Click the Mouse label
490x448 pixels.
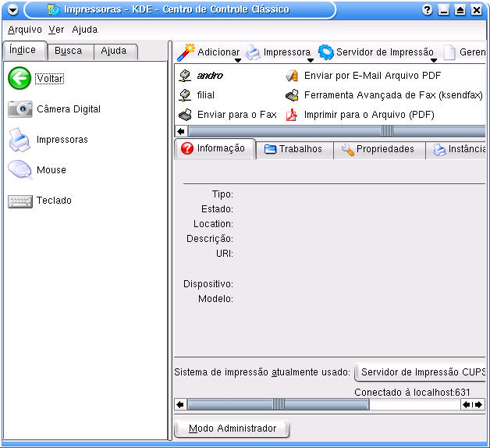[x=51, y=170]
